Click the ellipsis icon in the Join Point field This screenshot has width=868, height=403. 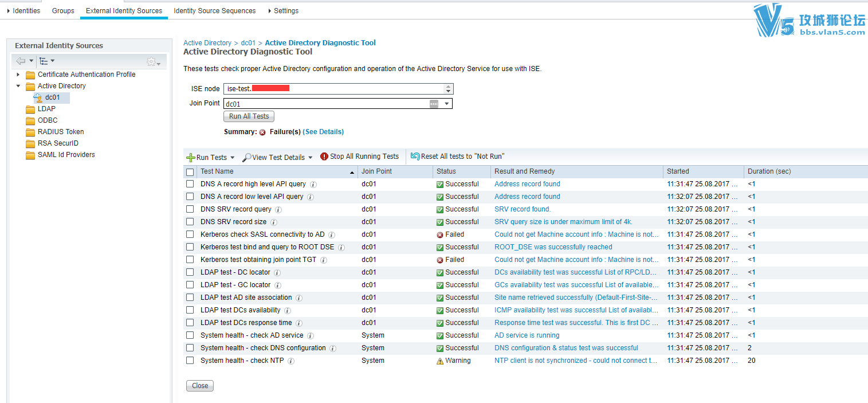(x=434, y=104)
